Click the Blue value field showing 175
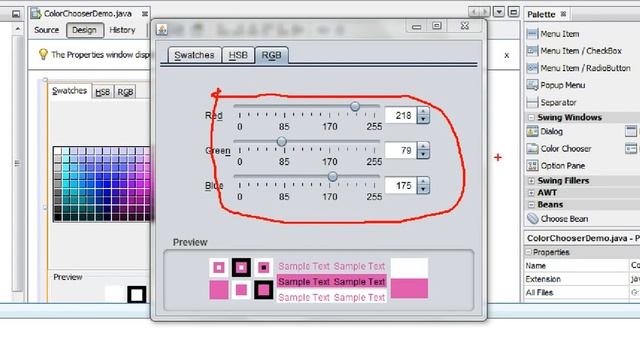Image resolution: width=640 pixels, height=360 pixels. pyautogui.click(x=401, y=186)
